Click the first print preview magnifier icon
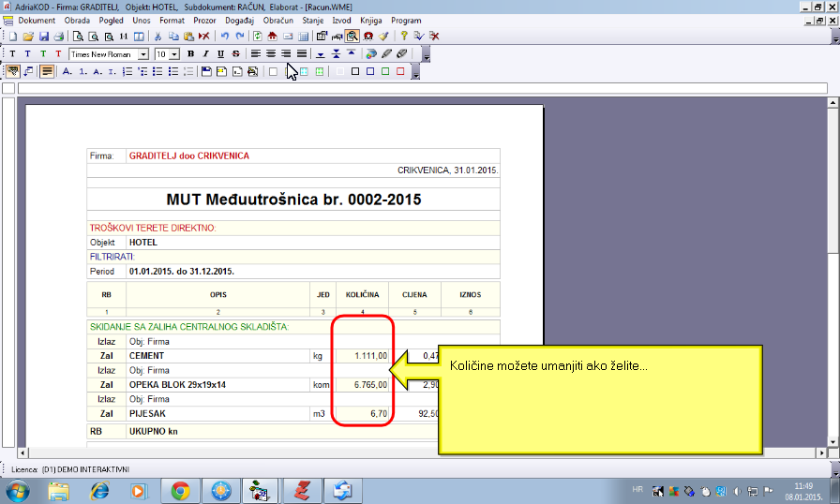The width and height of the screenshot is (840, 504). 78,37
